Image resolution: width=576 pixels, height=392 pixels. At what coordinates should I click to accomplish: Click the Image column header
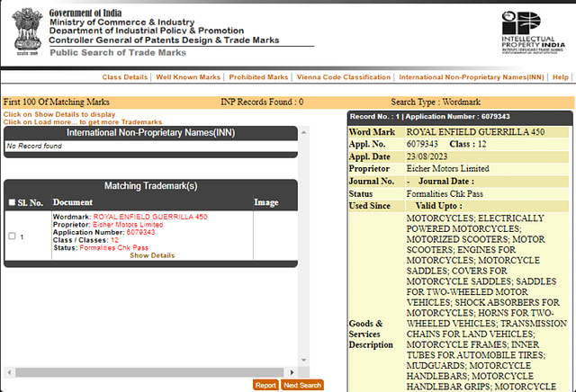click(x=266, y=202)
